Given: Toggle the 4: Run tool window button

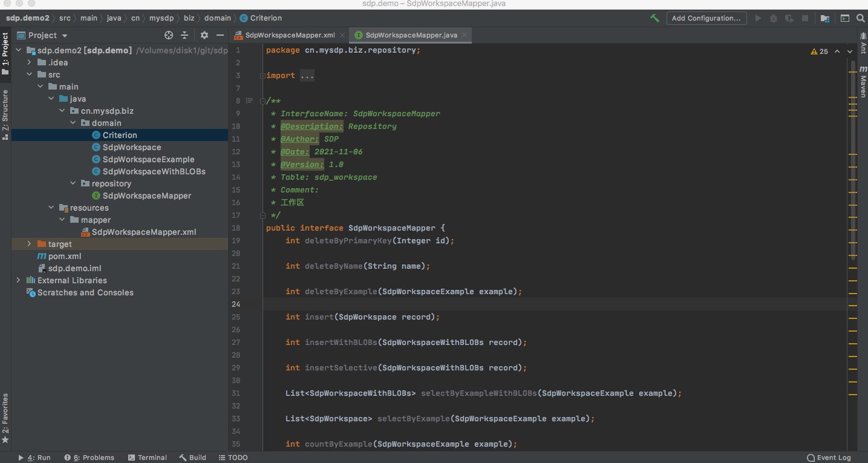Looking at the screenshot, I should (34, 458).
